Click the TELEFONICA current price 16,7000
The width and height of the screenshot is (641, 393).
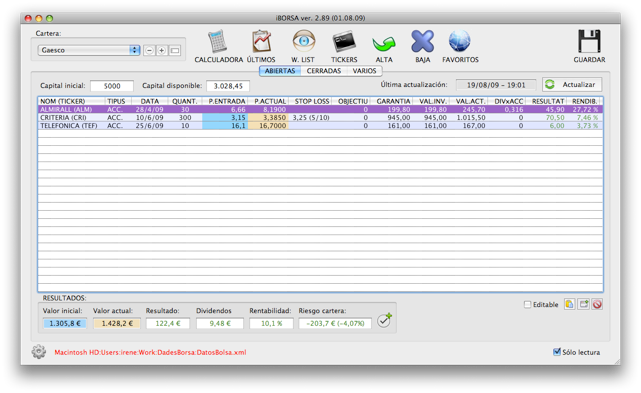(272, 126)
